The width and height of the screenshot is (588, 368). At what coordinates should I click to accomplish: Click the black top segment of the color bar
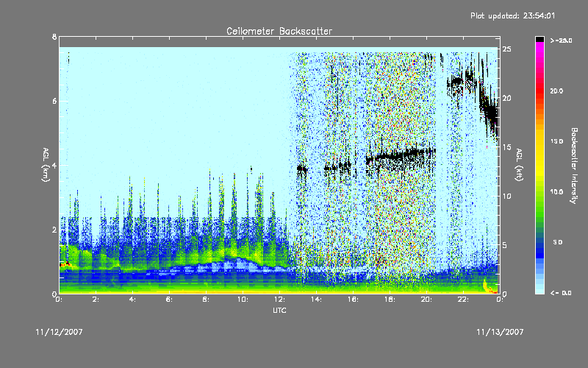click(539, 39)
